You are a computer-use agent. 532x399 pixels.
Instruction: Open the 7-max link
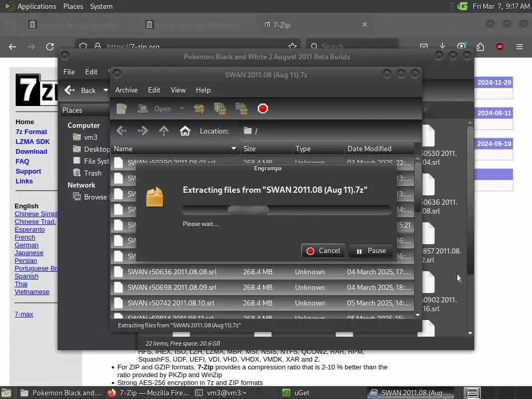[x=24, y=314]
